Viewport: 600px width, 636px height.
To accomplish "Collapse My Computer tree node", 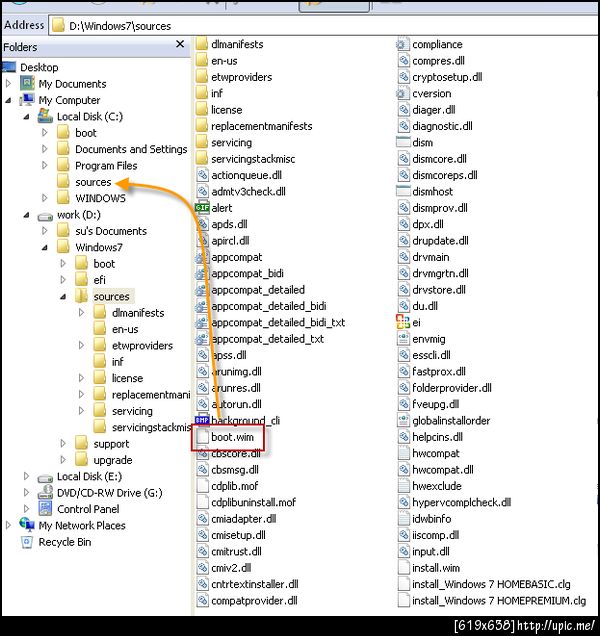I will [x=9, y=100].
